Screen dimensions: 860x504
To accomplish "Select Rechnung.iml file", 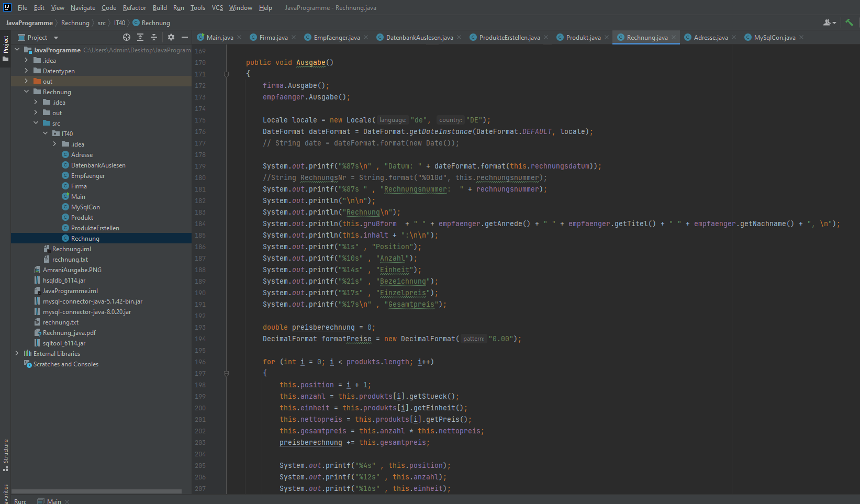I will click(72, 249).
